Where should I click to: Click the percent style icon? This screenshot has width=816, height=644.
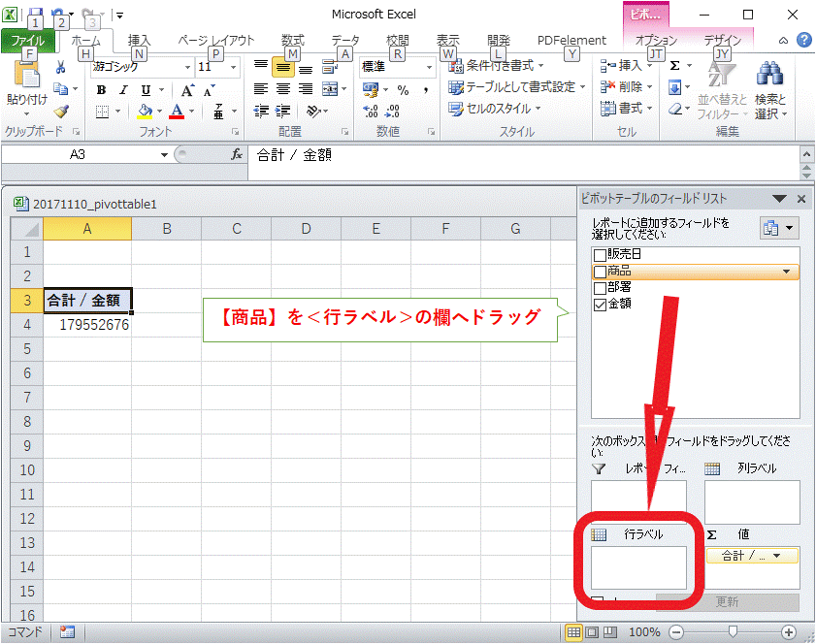tap(402, 90)
